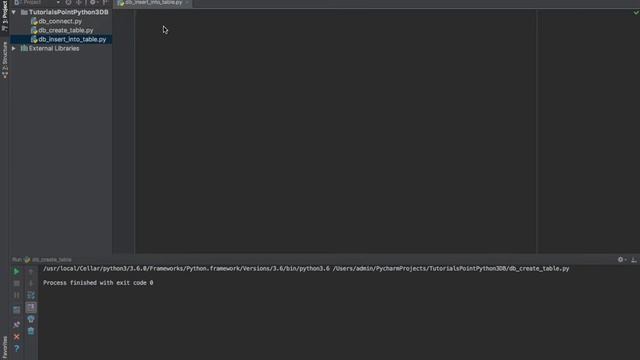Screen dimensions: 640x360
Task: Collapse the TutorialsPointPython3DB project folder
Action: 14,12
